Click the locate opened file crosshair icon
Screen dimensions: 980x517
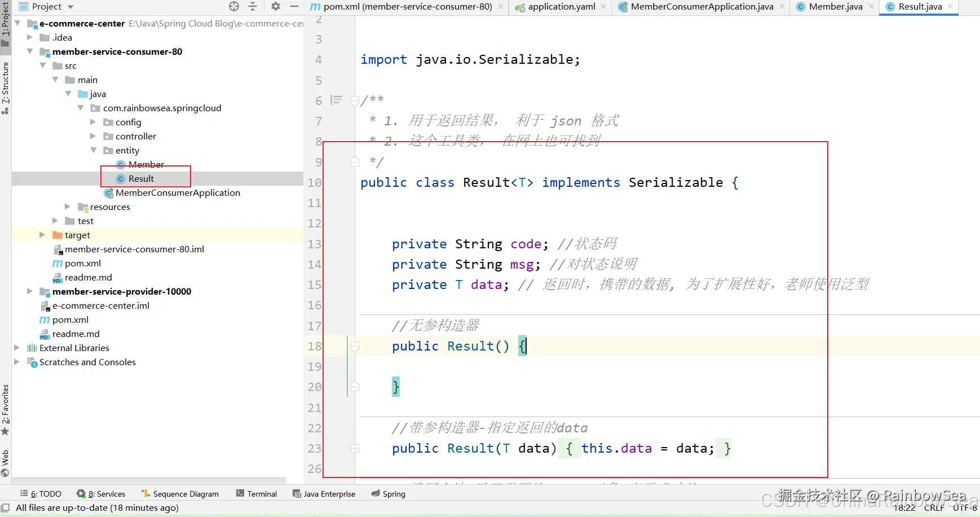(x=234, y=6)
